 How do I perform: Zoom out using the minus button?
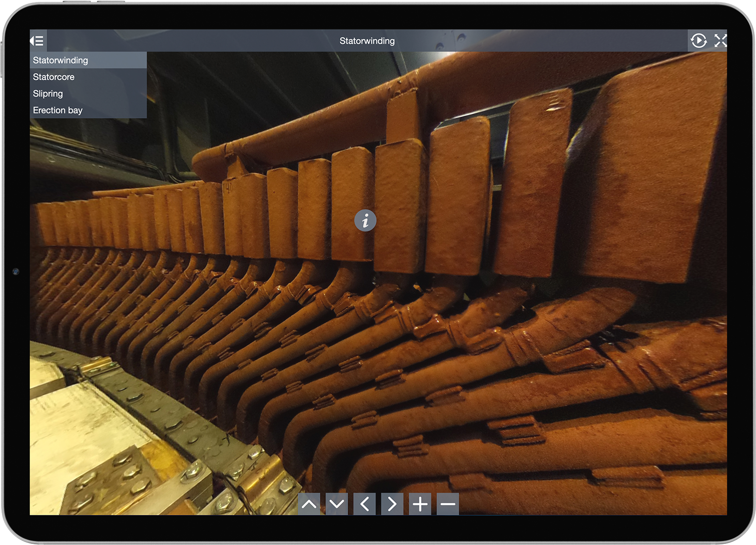[x=448, y=504]
